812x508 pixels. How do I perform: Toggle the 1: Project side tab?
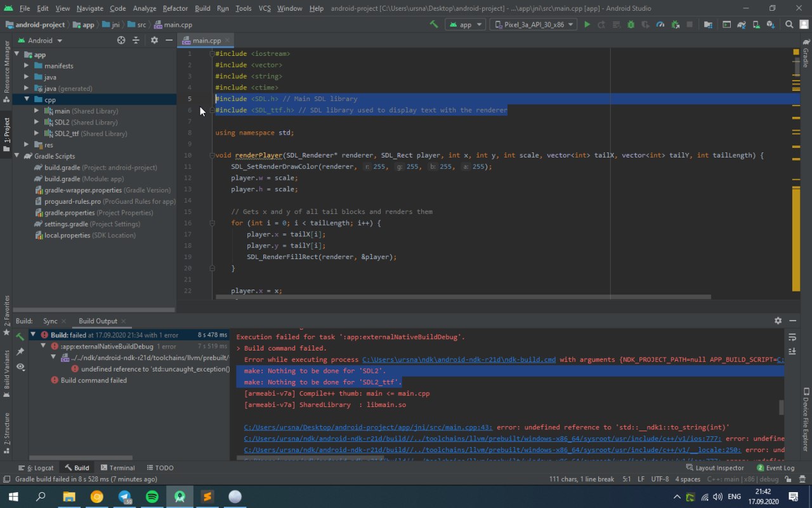[6, 135]
